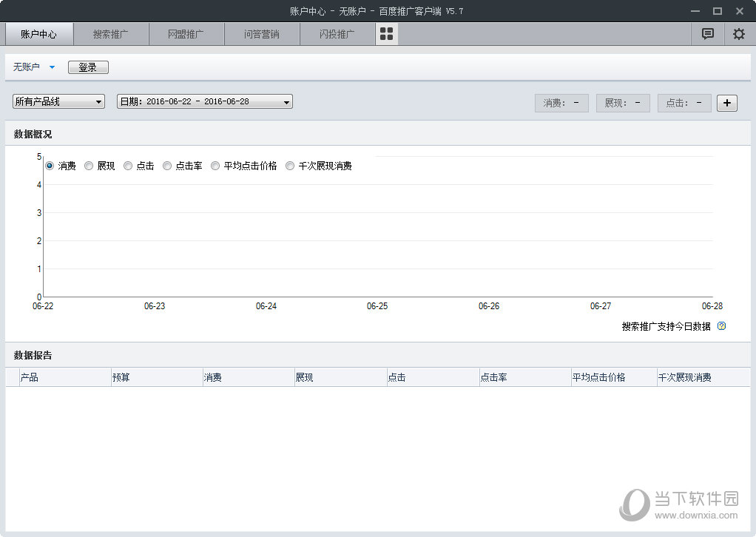The height and width of the screenshot is (537, 756).
Task: Select the 展现 radio button
Action: click(x=89, y=166)
